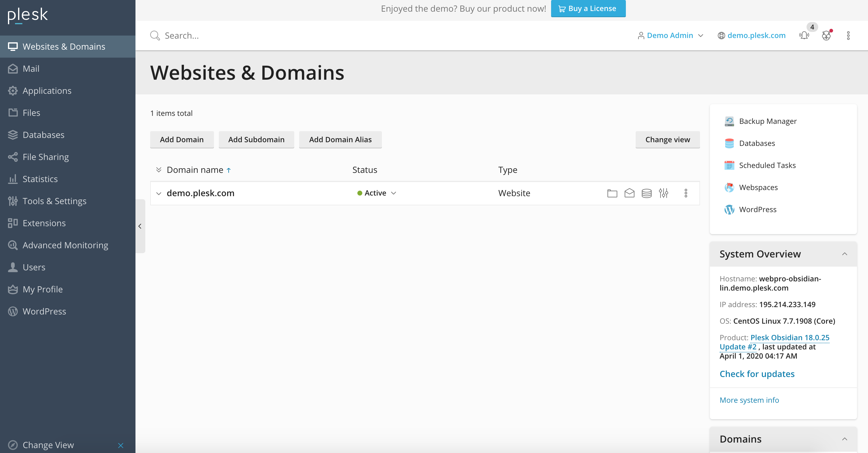Open Users in the sidebar
The height and width of the screenshot is (453, 868).
[68, 267]
